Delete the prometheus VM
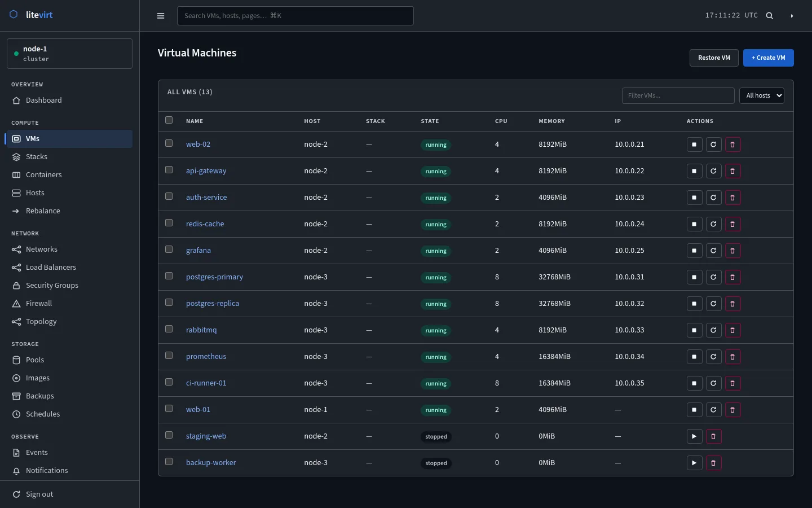 (732, 357)
